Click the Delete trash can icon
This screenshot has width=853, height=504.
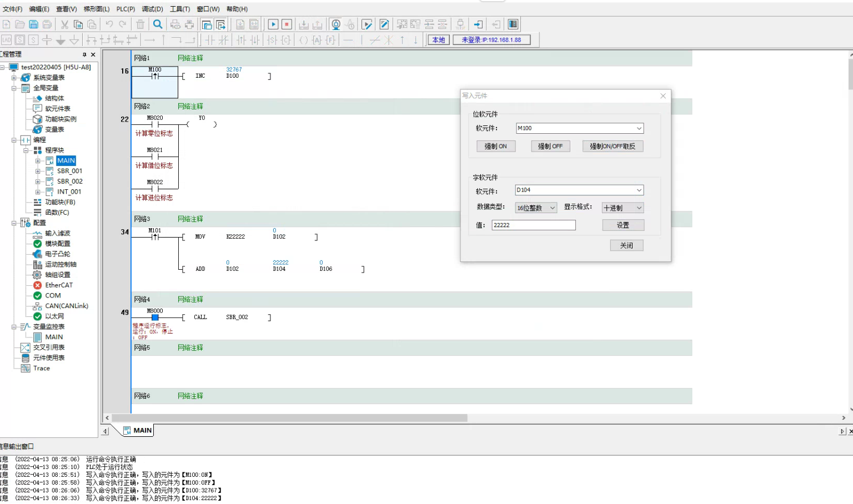coord(141,24)
